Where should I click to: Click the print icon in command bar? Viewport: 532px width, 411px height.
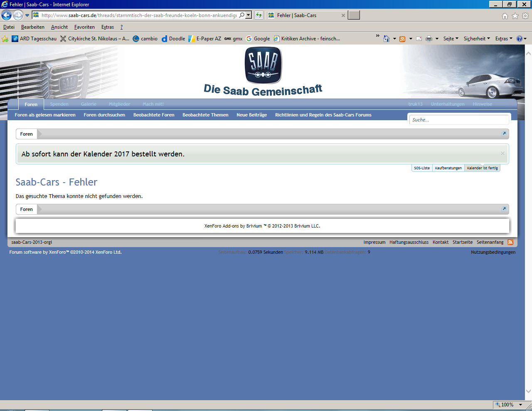pyautogui.click(x=429, y=39)
